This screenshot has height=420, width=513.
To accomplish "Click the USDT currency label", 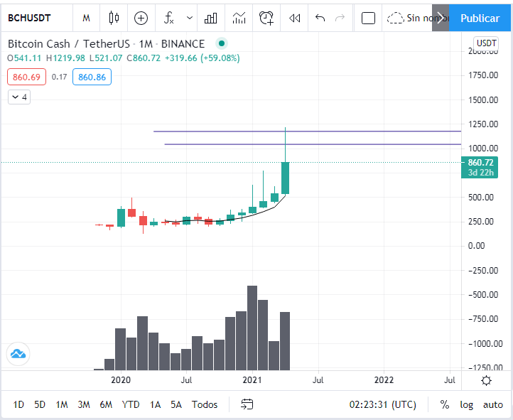I will tap(486, 43).
